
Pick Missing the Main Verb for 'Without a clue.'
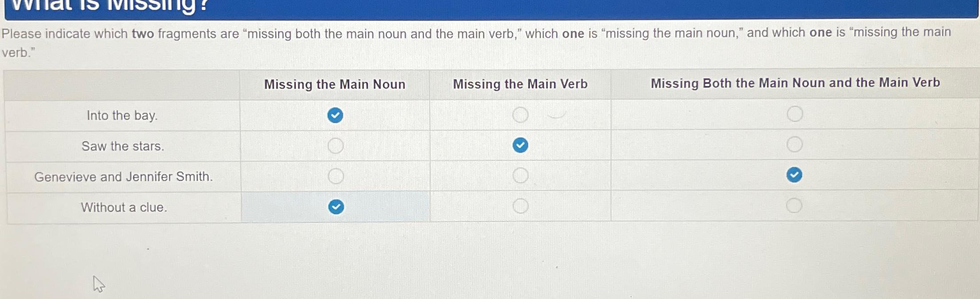[520, 206]
